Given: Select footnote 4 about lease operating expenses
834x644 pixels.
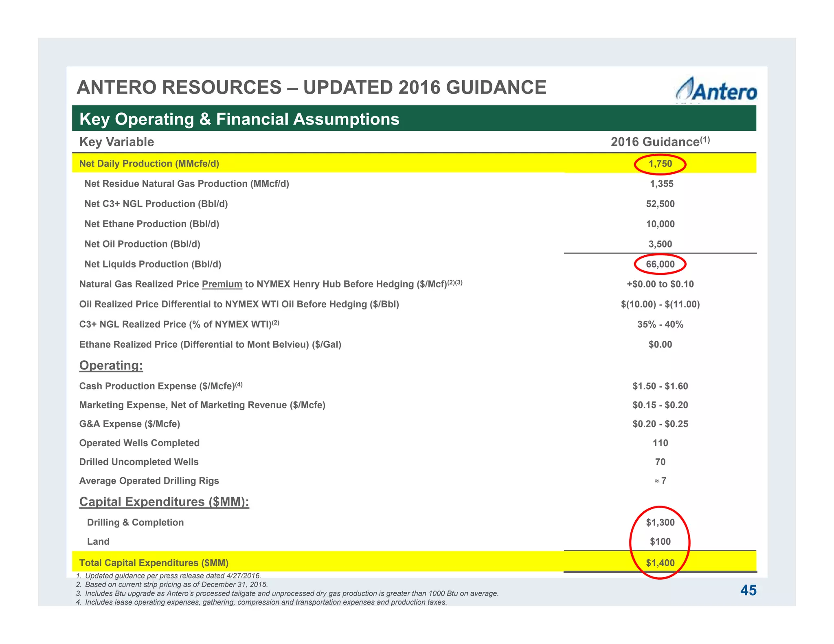Looking at the screenshot, I should pyautogui.click(x=261, y=602).
